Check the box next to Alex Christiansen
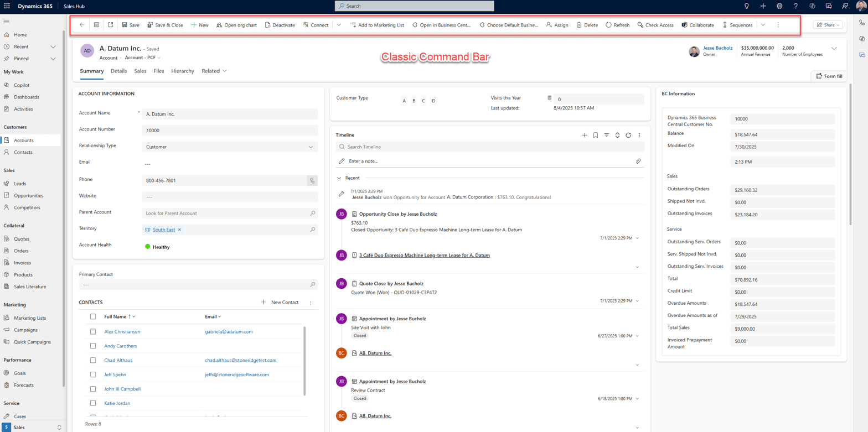 pos(93,331)
